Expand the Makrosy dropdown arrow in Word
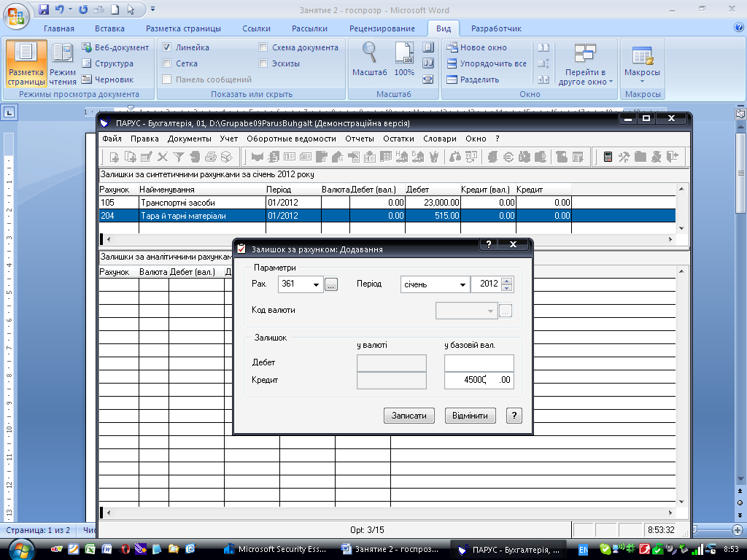Viewport: 747px width, 560px height. click(642, 81)
